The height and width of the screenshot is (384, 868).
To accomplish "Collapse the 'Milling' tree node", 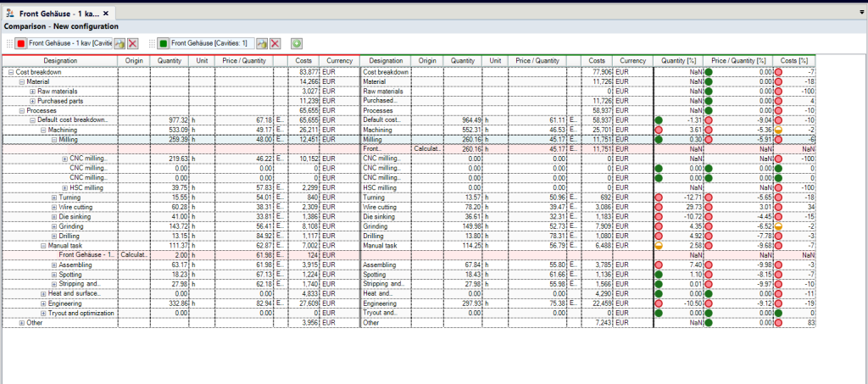I will (54, 139).
